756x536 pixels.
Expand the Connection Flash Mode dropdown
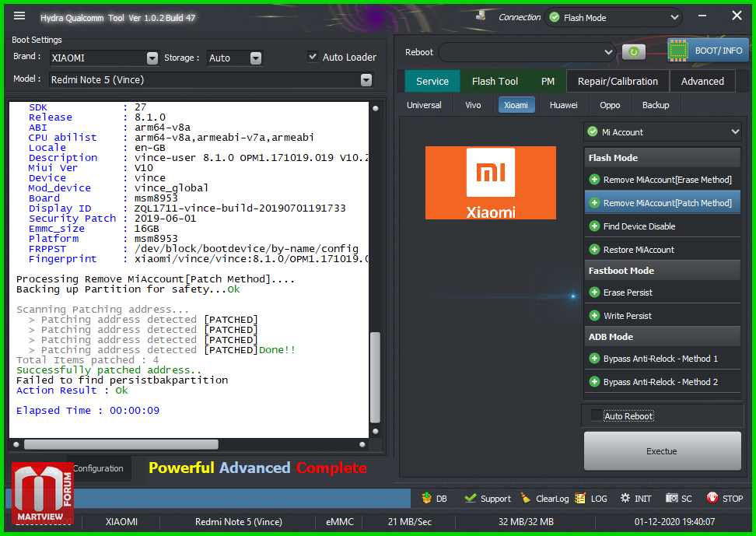(x=673, y=18)
